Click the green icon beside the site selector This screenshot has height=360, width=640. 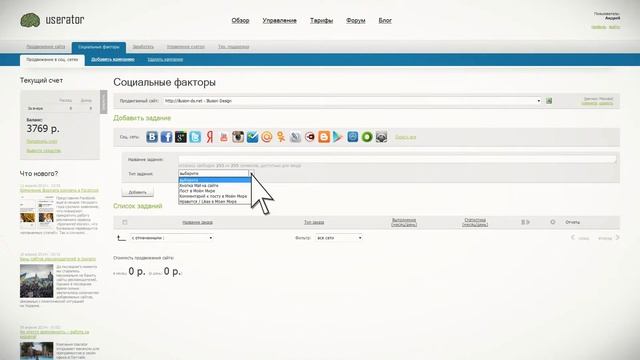[x=549, y=101]
